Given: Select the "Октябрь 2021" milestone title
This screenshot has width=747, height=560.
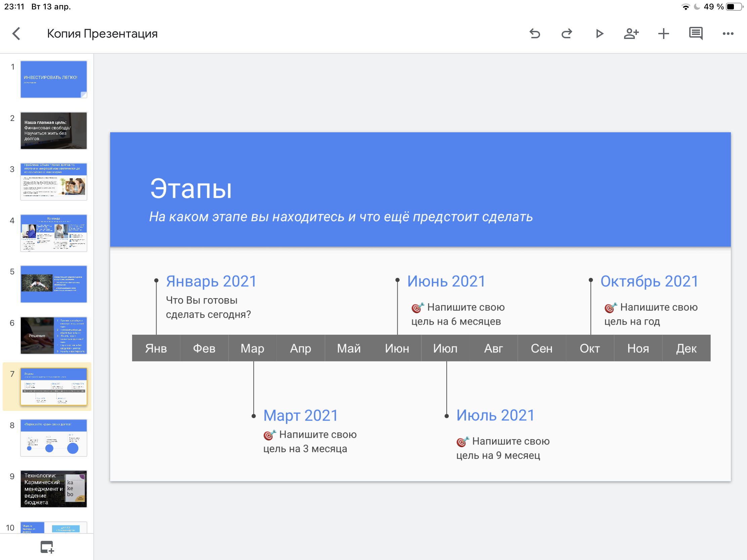Looking at the screenshot, I should (x=649, y=281).
